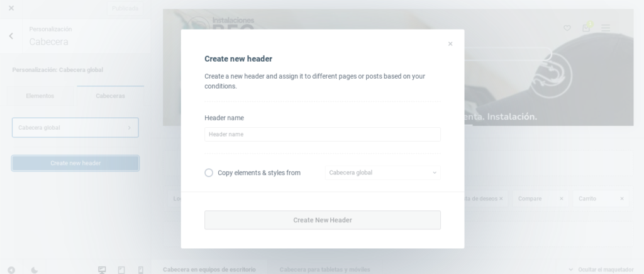The width and height of the screenshot is (644, 274).
Task: Close the customizer with the X icon
Action: [11, 8]
